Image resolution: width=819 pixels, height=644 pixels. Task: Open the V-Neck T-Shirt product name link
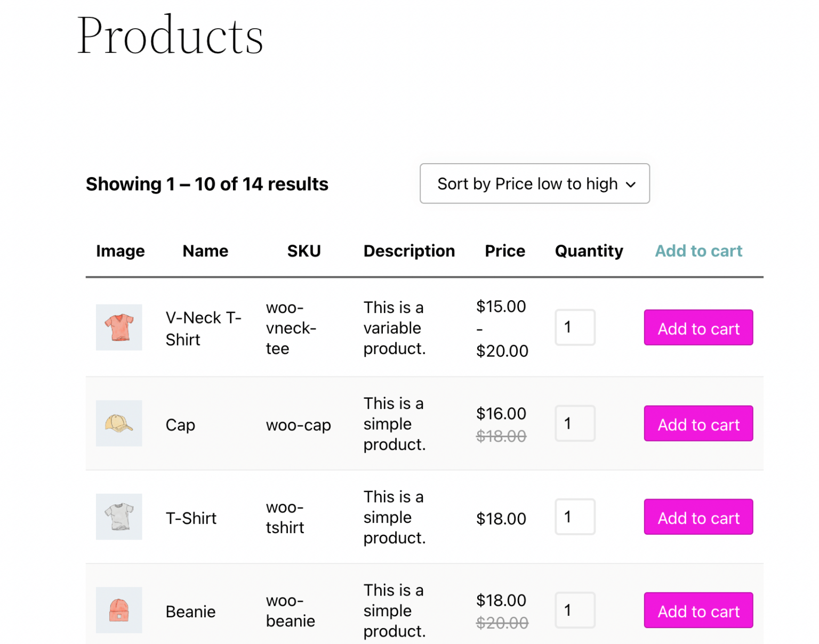tap(203, 328)
